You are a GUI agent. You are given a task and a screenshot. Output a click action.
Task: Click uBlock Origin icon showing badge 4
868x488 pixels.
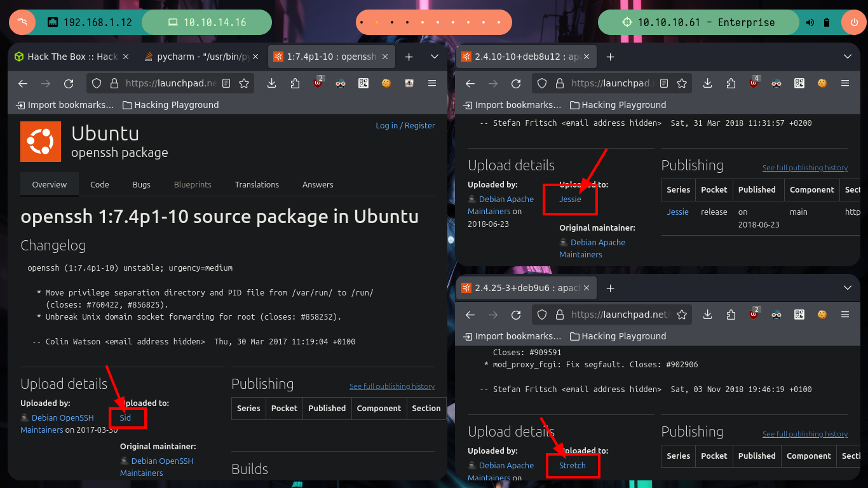pyautogui.click(x=754, y=83)
